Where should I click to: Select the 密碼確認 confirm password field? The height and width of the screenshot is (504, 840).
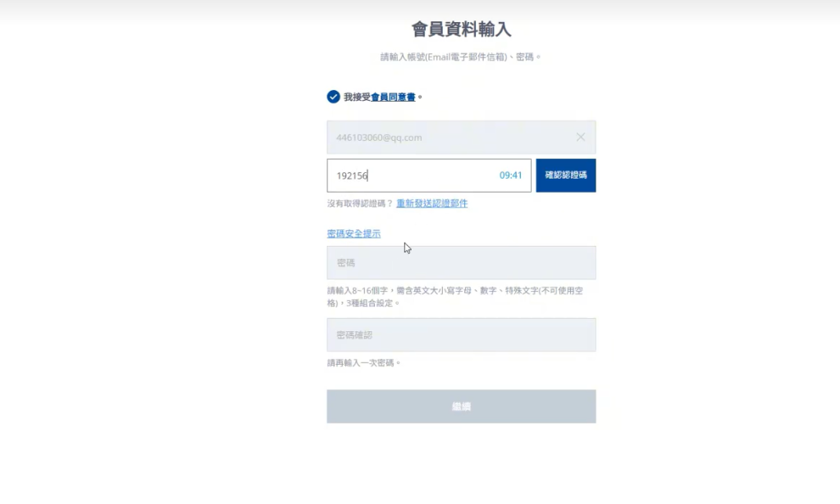pos(461,335)
